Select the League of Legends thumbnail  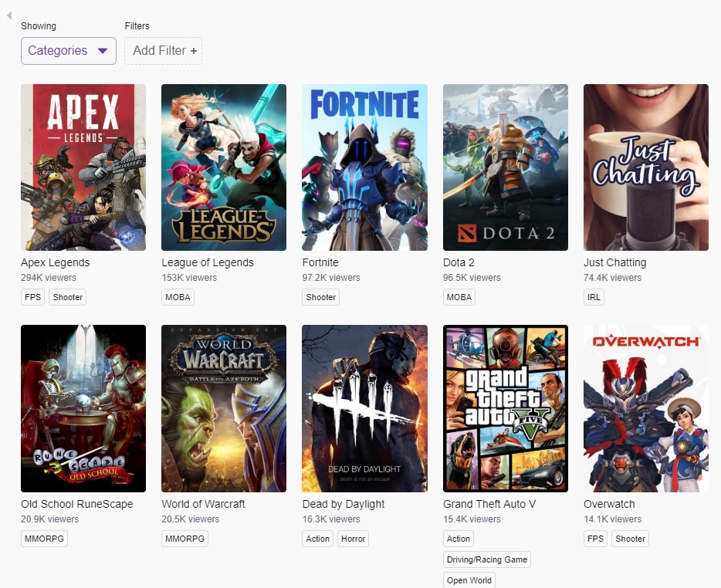pyautogui.click(x=224, y=167)
